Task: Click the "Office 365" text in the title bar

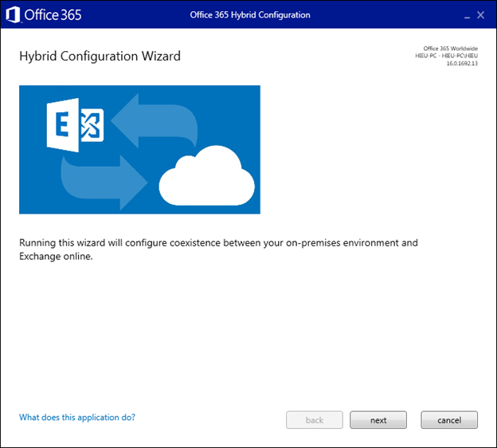Action: click(53, 15)
